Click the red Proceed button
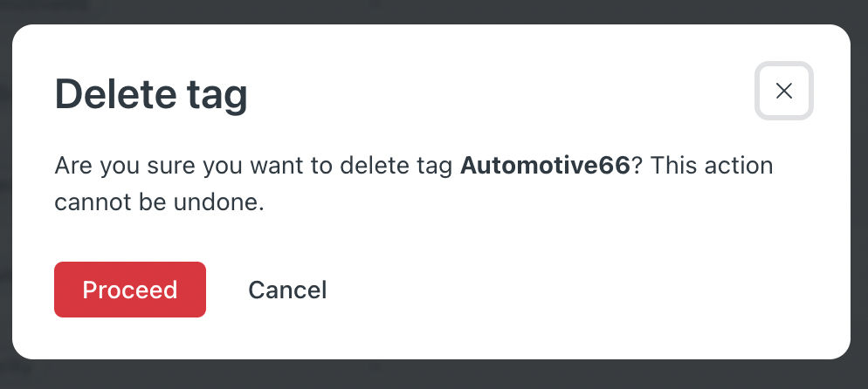This screenshot has height=389, width=868. (130, 290)
